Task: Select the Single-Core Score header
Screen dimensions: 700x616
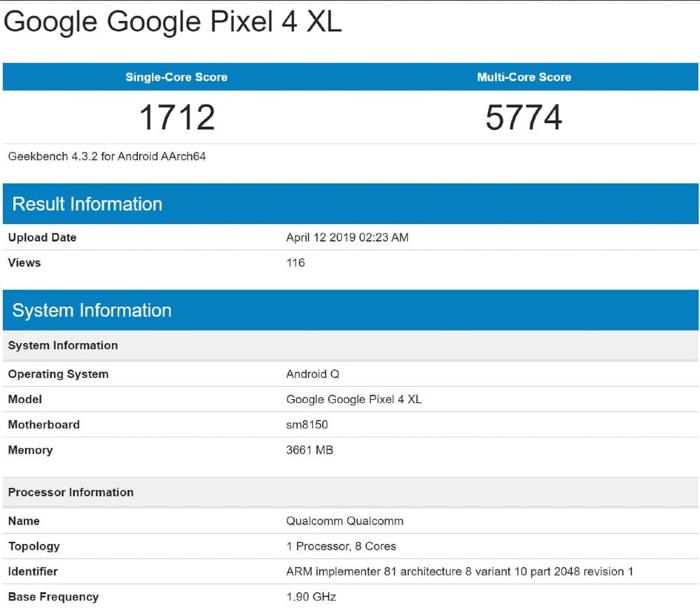Action: point(176,77)
